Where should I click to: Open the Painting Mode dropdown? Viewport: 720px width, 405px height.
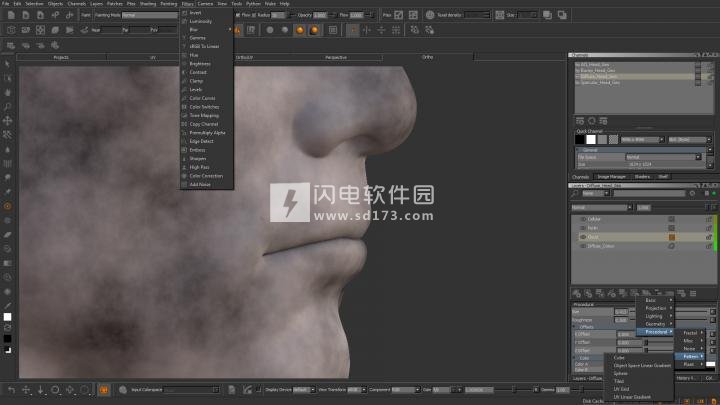pos(150,15)
